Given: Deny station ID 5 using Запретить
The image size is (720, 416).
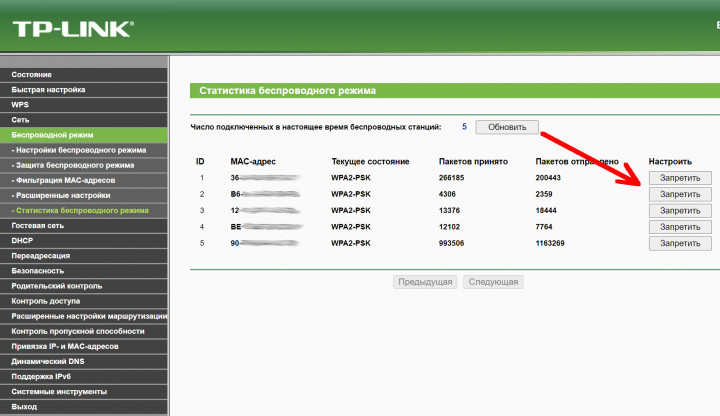Looking at the screenshot, I should click(680, 243).
